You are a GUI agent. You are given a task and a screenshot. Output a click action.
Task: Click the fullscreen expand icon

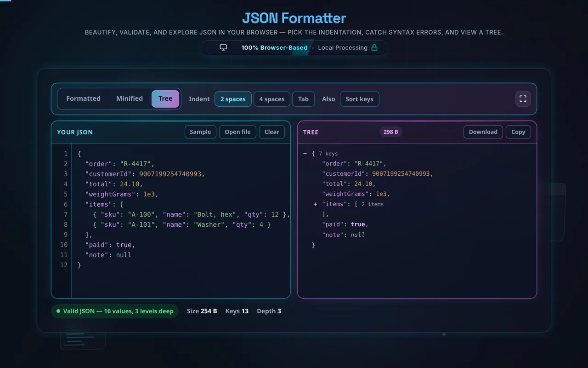coord(523,99)
